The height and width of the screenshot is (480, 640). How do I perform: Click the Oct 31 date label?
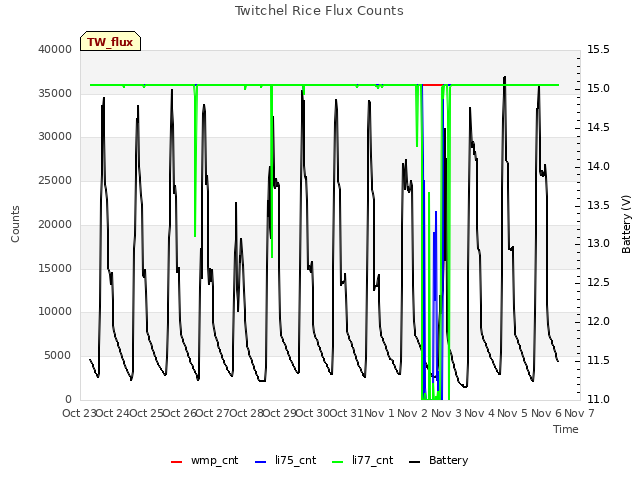[x=346, y=413]
